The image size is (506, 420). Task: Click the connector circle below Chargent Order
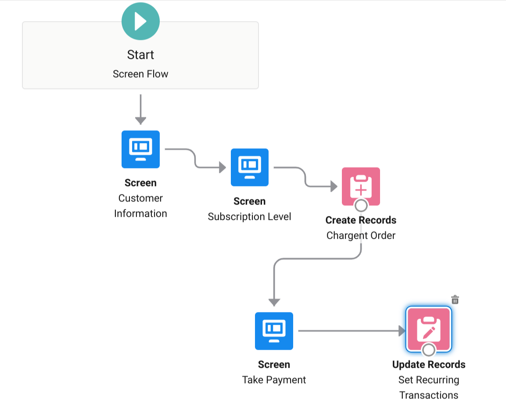(x=361, y=205)
